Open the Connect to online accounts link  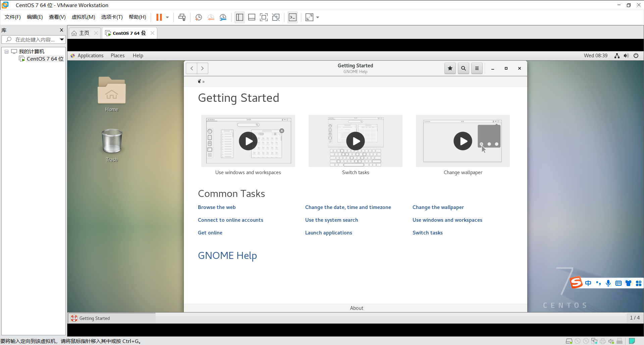(230, 220)
